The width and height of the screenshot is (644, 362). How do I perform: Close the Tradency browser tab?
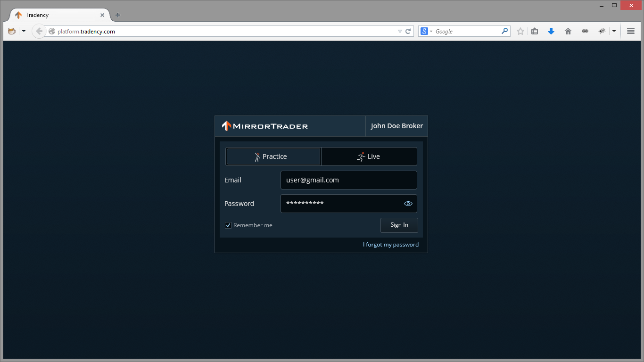coord(102,15)
